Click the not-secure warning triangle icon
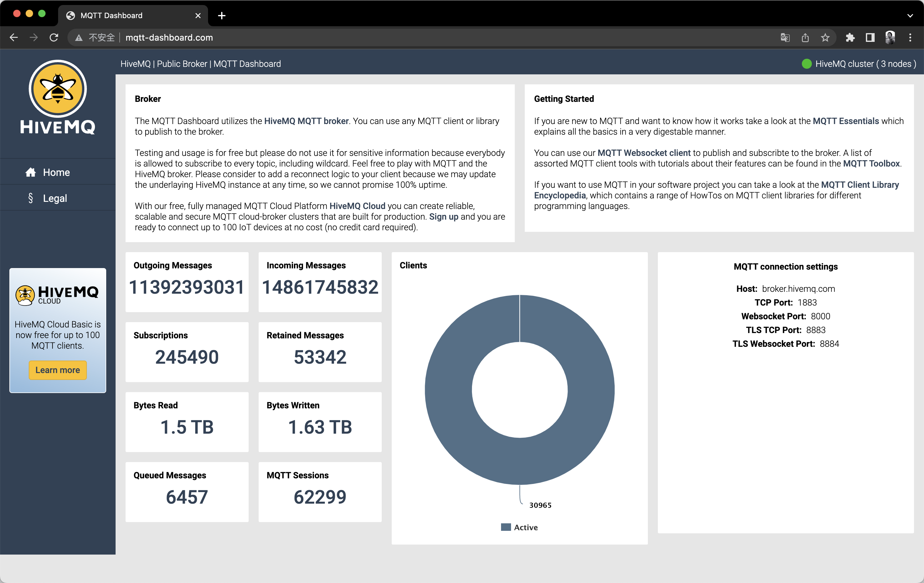 (79, 37)
